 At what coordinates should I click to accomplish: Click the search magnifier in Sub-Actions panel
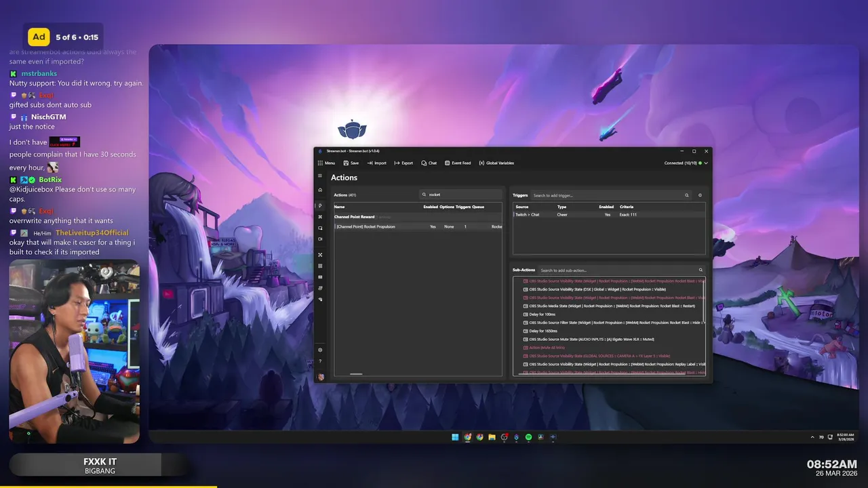[701, 270]
